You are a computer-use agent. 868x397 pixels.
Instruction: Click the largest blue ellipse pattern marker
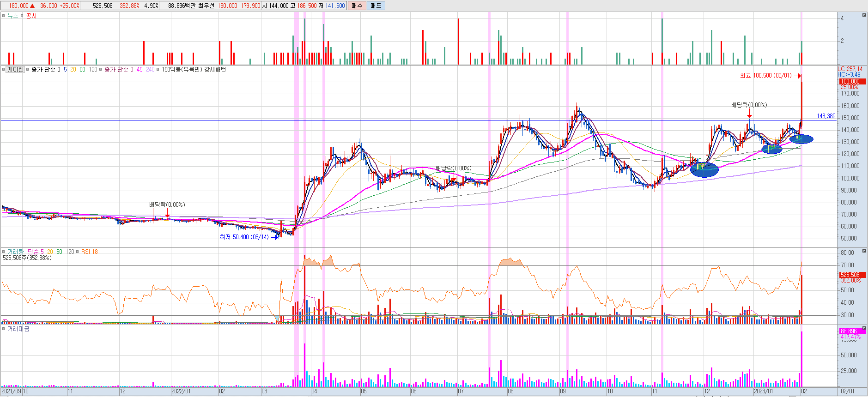[x=704, y=169]
